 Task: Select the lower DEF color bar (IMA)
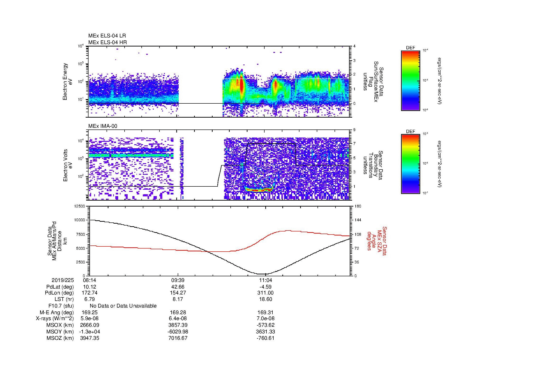[410, 164]
